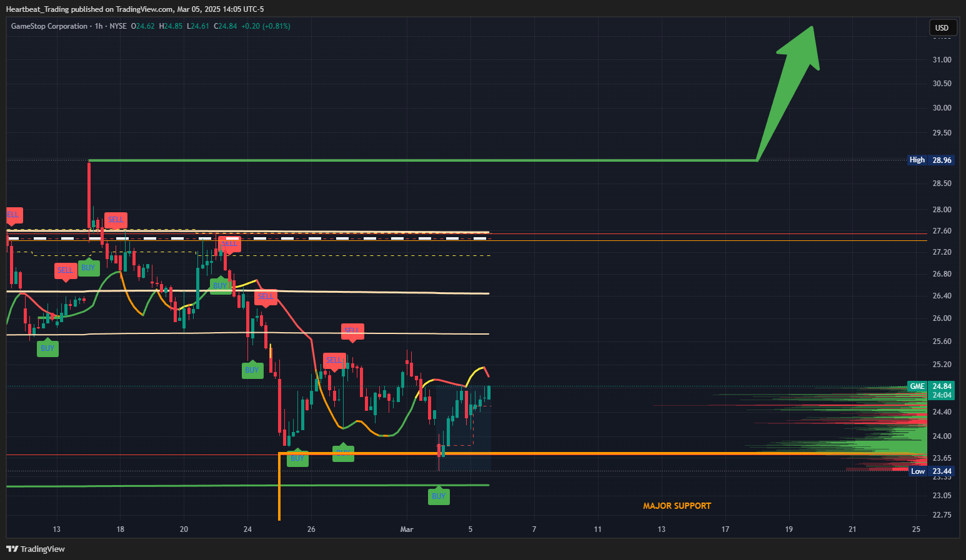Click the 23.05 price axis label
Image resolution: width=966 pixels, height=560 pixels.
pos(942,496)
